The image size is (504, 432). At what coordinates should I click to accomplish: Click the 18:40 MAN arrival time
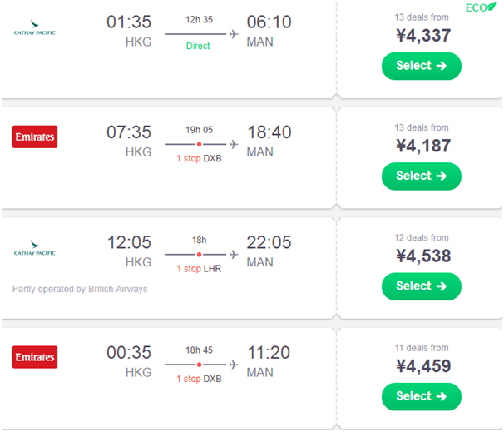269,132
